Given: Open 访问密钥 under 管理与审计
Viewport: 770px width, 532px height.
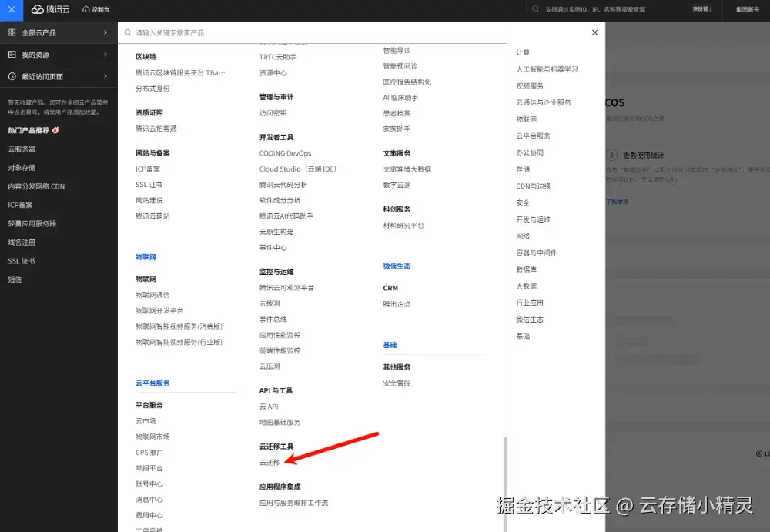Looking at the screenshot, I should [x=273, y=113].
